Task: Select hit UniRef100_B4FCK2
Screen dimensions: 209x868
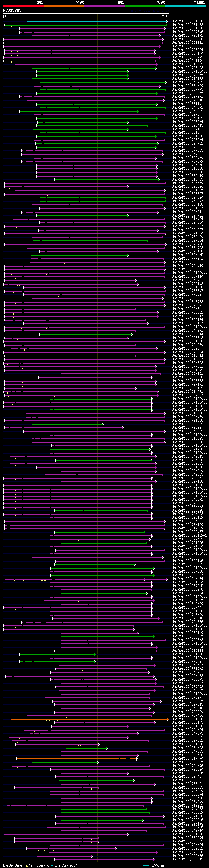Action: (x=187, y=108)
